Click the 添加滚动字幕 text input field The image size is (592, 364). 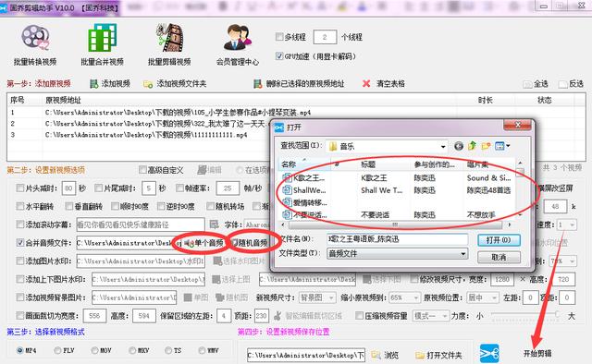click(x=141, y=224)
